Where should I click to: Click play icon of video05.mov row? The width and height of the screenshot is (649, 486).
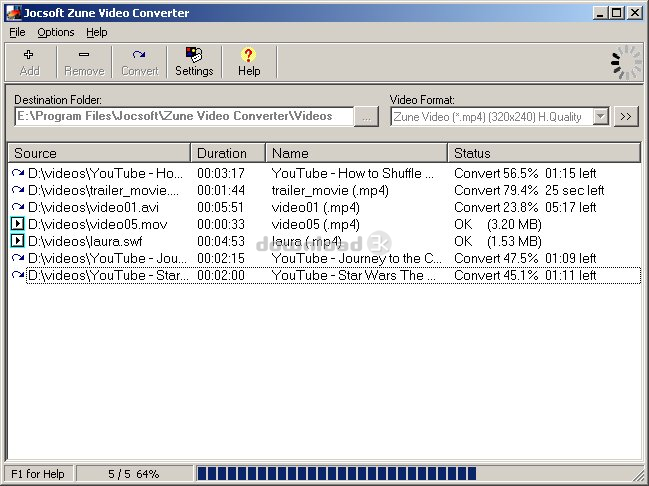17,224
